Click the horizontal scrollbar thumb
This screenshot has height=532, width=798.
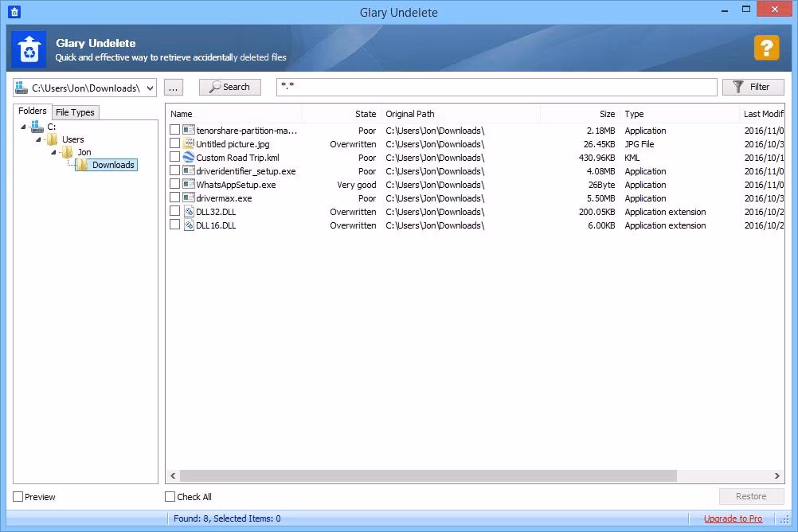coord(428,476)
